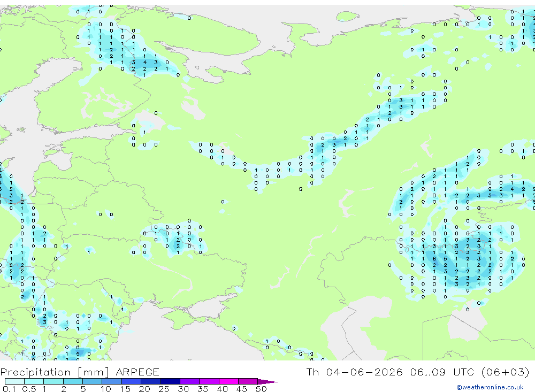Click the navy swatch between 25 and 30
The width and height of the screenshot is (535, 392).
(x=170, y=381)
